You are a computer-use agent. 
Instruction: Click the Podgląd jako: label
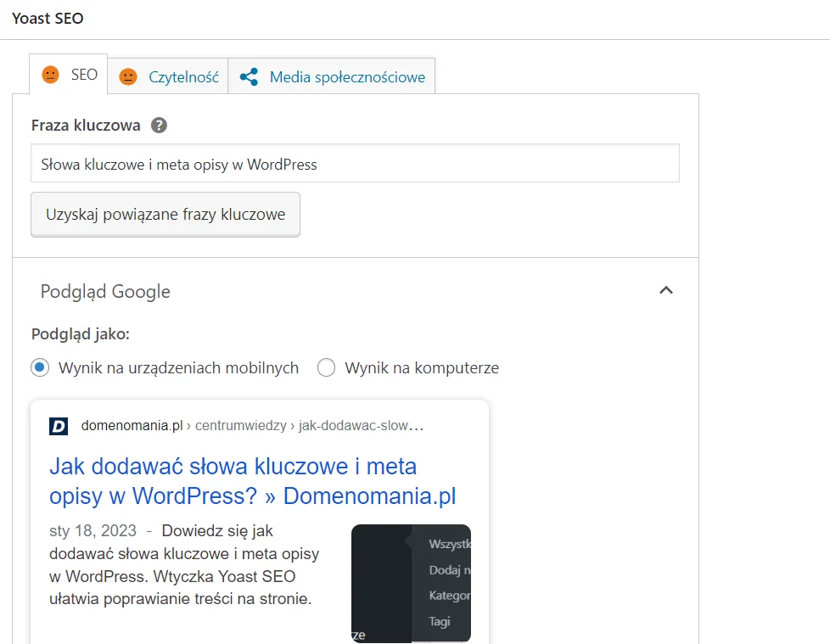[x=81, y=334]
